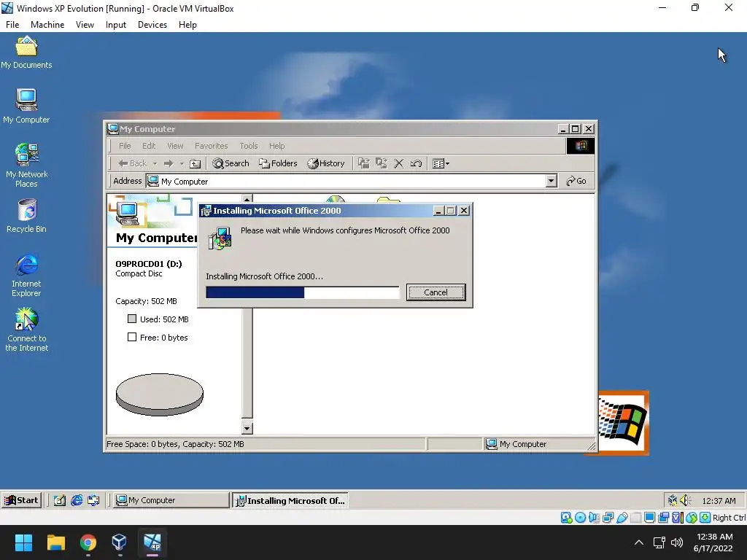Cancel the Office 2000 installation
Screen dimensions: 747x560
click(436, 292)
